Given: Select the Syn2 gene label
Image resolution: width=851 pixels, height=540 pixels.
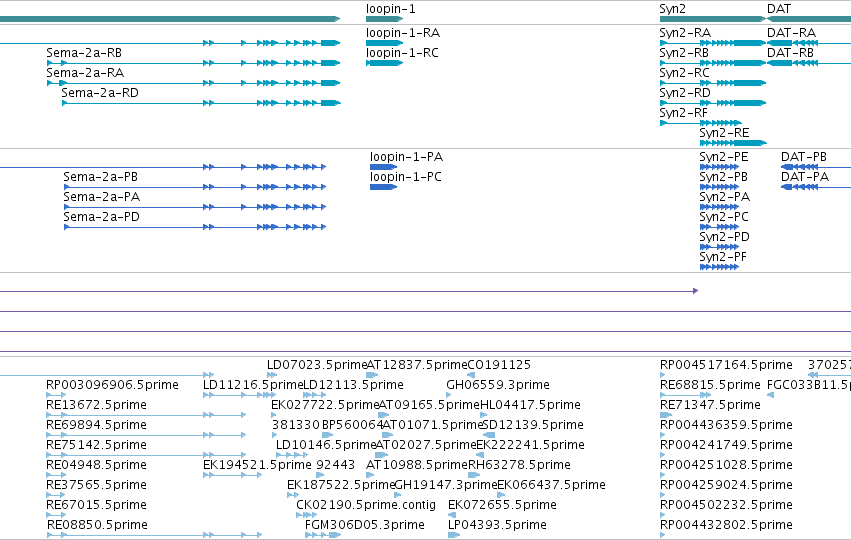Looking at the screenshot, I should click(x=672, y=9).
